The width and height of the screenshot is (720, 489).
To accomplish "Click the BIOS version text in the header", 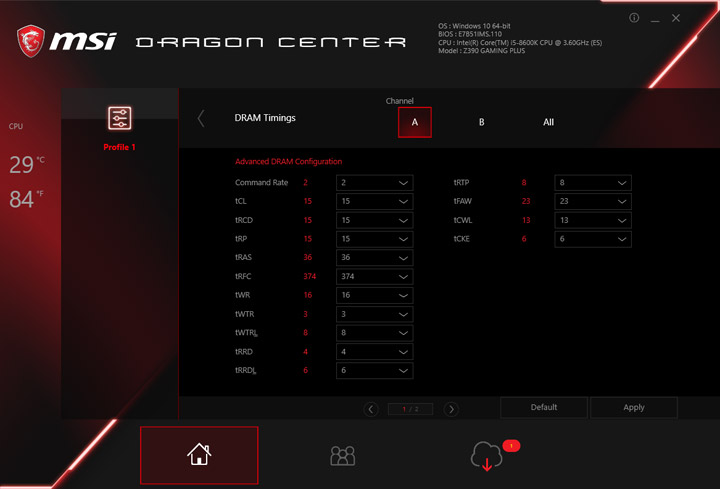I will click(470, 34).
